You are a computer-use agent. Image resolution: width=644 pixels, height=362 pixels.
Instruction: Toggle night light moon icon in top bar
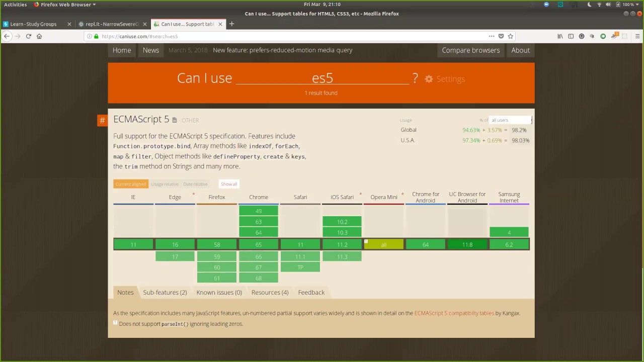pyautogui.click(x=589, y=5)
